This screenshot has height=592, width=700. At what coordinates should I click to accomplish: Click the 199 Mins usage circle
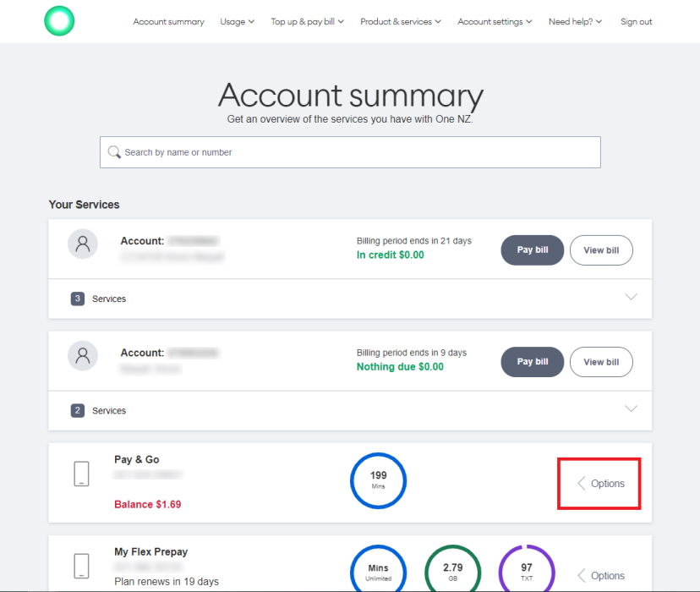(x=378, y=480)
